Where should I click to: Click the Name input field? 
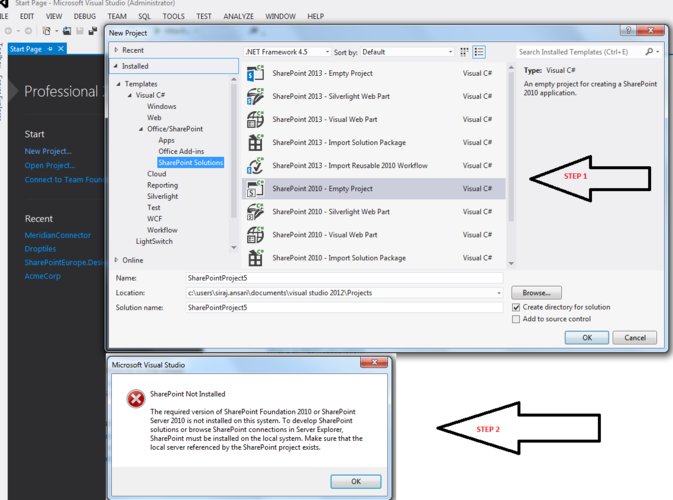click(x=344, y=278)
